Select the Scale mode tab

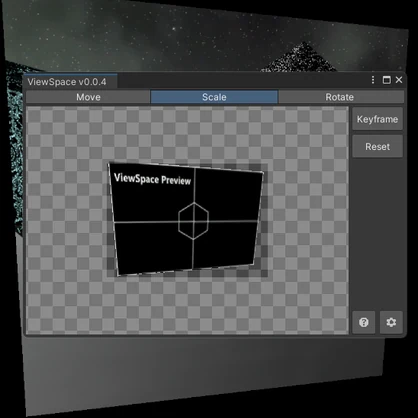click(214, 97)
